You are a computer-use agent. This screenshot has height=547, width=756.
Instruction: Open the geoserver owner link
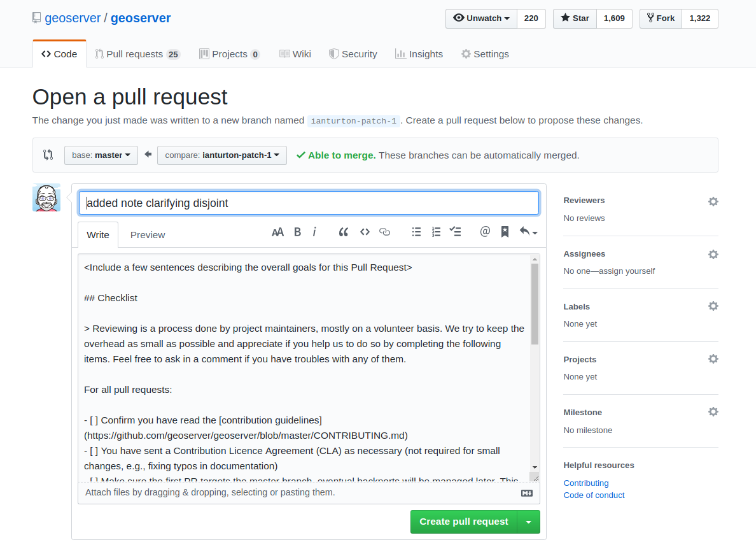coord(73,18)
